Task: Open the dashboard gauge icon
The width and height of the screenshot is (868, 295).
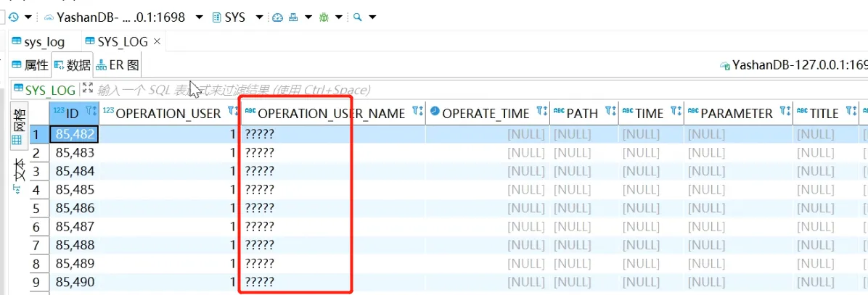Action: pos(278,17)
